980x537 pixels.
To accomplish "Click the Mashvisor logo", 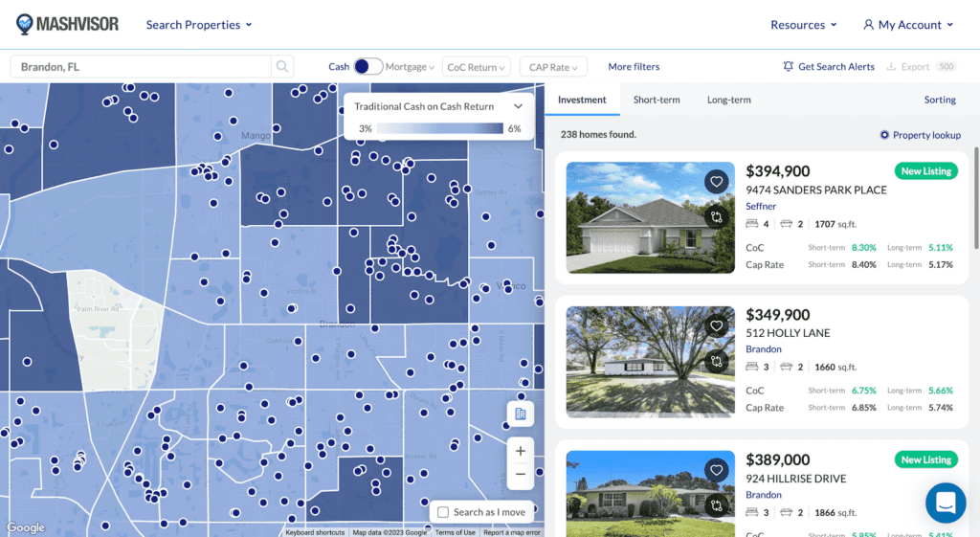I will (x=67, y=24).
